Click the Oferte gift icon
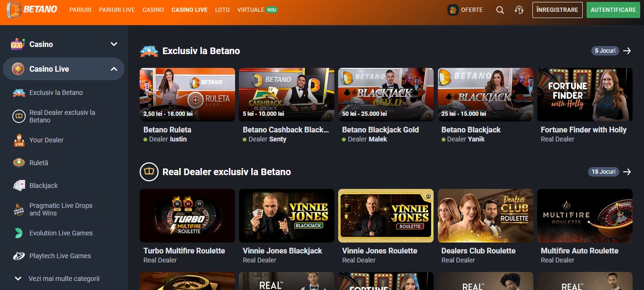644x290 pixels. point(453,10)
